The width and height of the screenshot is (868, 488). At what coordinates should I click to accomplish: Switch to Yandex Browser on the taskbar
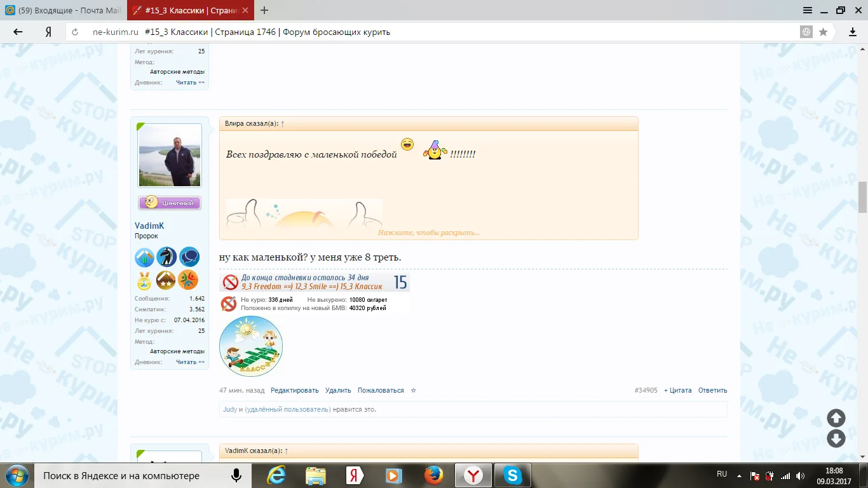point(473,475)
